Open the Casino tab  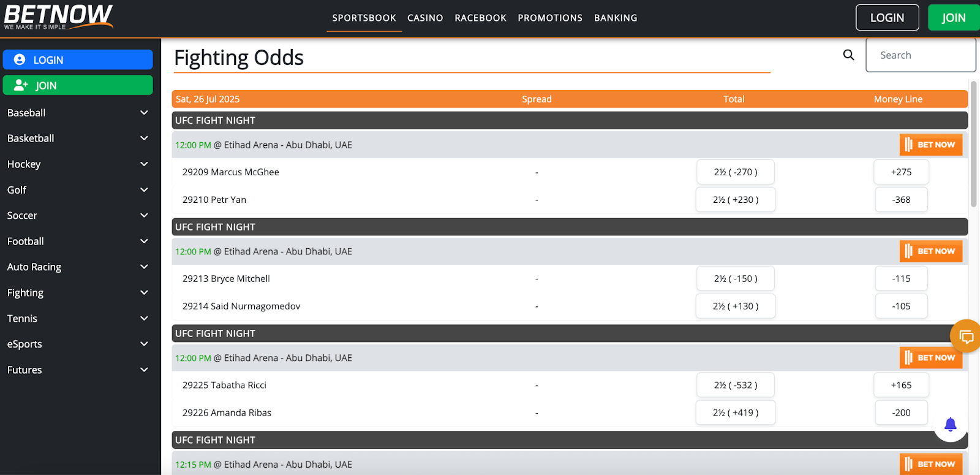425,18
